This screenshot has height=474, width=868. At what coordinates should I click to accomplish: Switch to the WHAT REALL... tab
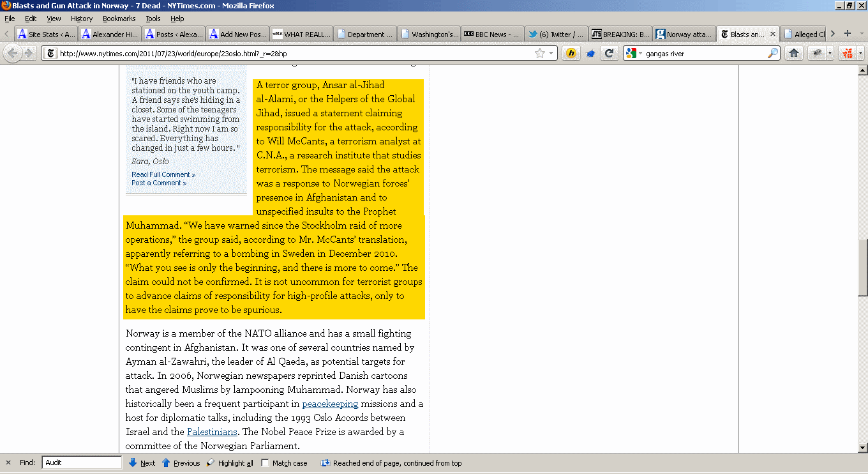pos(301,34)
